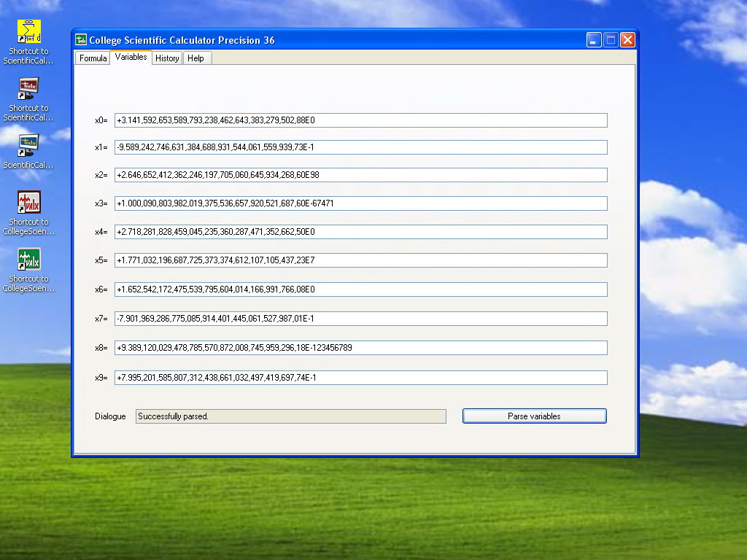747x560 pixels.
Task: Click inside the x8 variable field
Action: point(361,348)
